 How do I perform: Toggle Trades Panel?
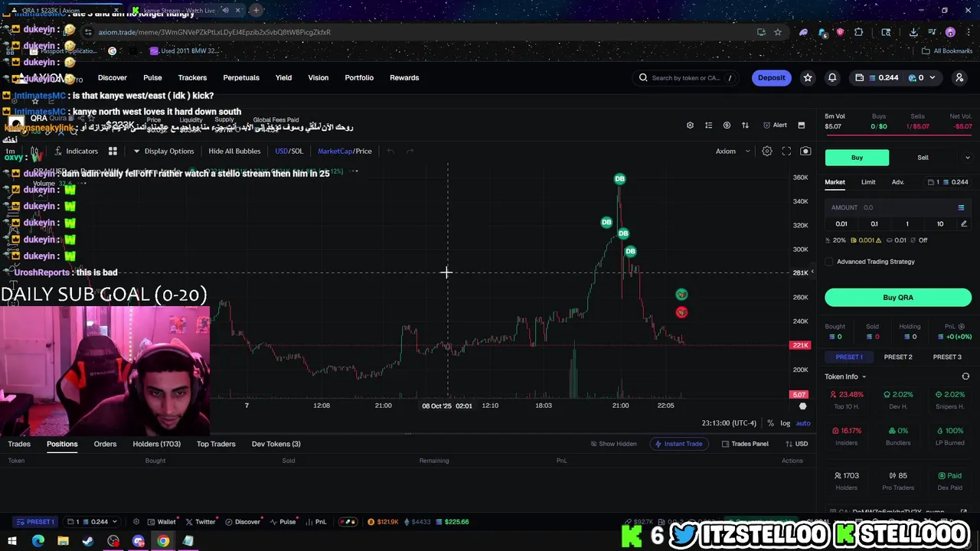(x=745, y=444)
